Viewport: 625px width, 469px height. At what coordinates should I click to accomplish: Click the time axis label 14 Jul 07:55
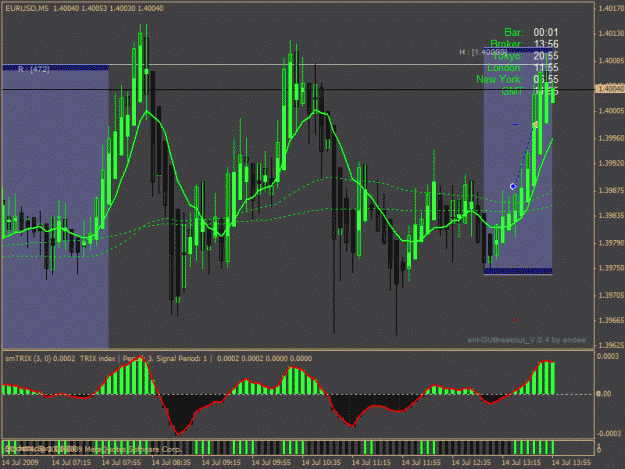click(x=121, y=463)
